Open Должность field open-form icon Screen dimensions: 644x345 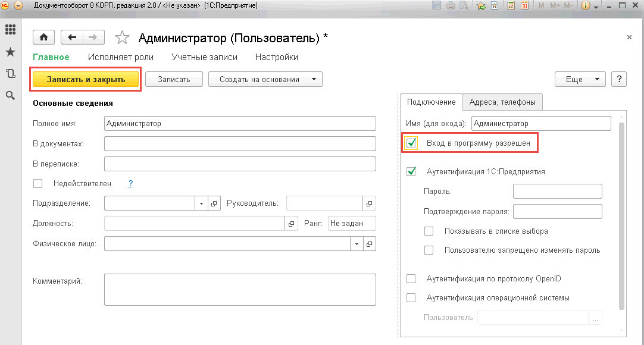click(291, 224)
